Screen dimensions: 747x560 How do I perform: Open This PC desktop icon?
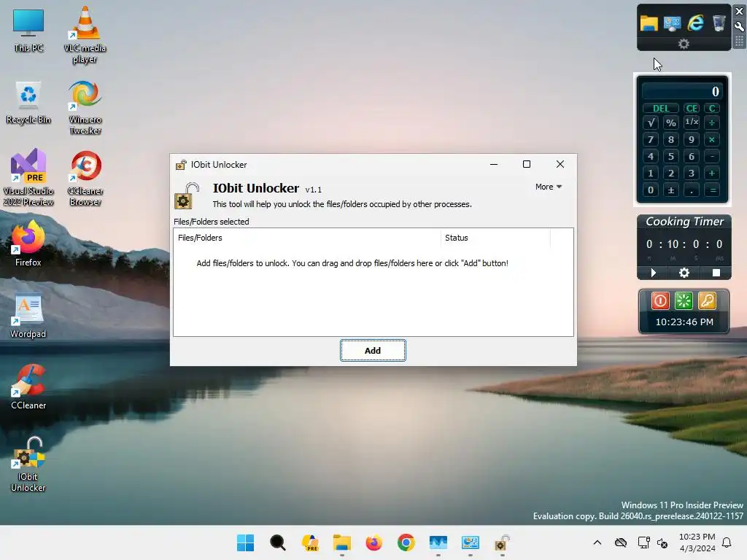(x=28, y=31)
